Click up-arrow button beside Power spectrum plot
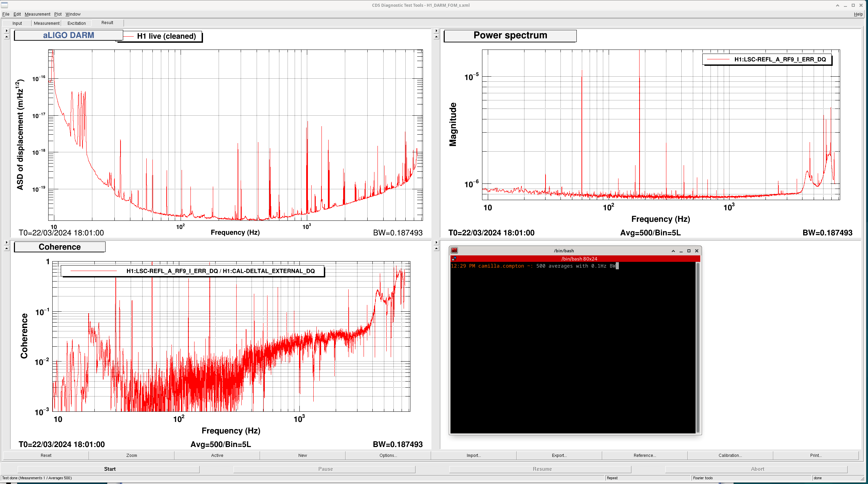The height and width of the screenshot is (484, 868). click(437, 37)
